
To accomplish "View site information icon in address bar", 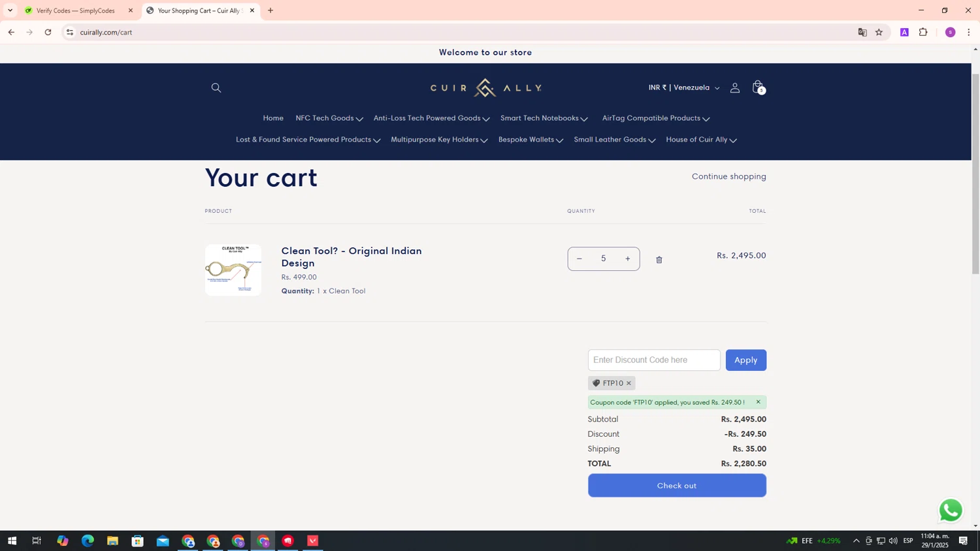I will pyautogui.click(x=70, y=32).
